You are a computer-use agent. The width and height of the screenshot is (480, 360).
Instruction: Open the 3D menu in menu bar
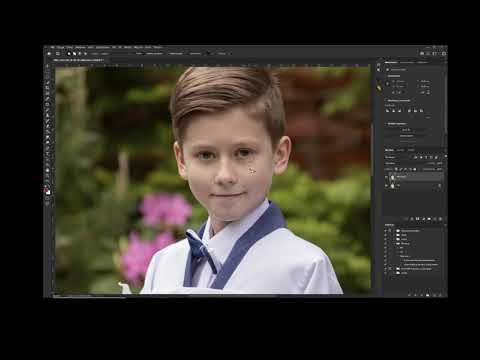tap(120, 47)
